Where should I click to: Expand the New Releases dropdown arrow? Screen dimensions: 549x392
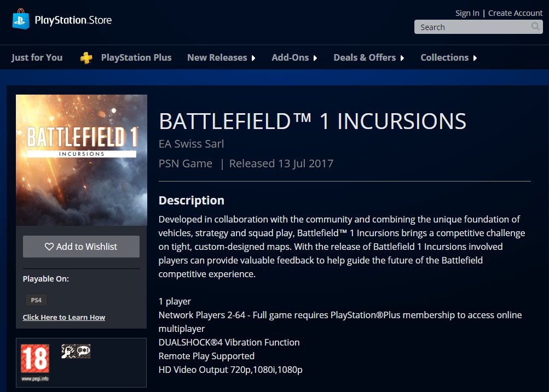coord(253,58)
